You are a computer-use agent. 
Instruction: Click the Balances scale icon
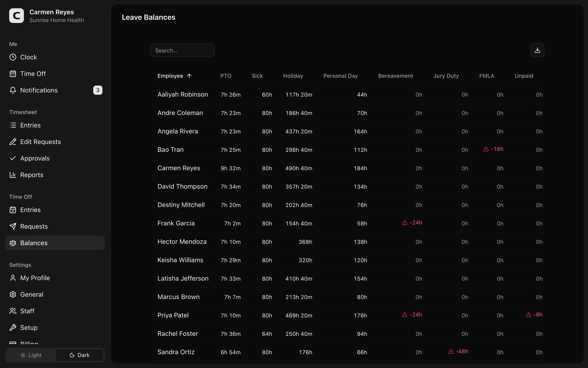pyautogui.click(x=13, y=243)
